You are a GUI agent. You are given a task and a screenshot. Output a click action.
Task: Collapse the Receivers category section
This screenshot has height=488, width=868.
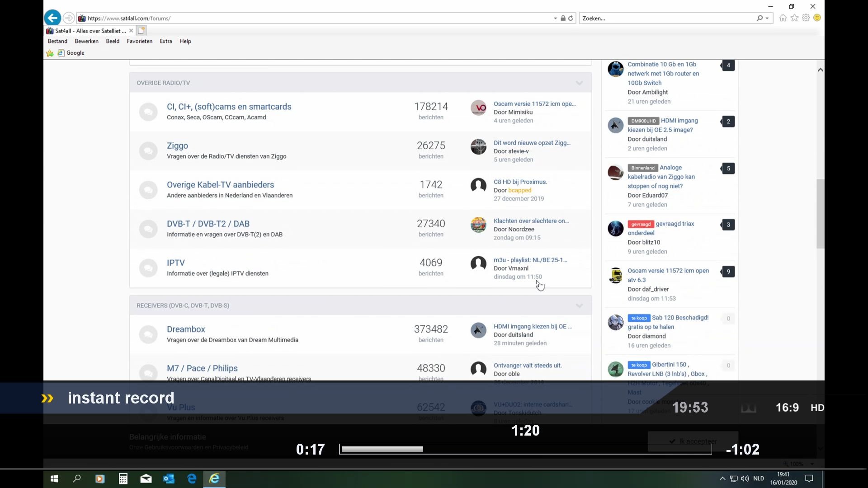[x=579, y=306]
